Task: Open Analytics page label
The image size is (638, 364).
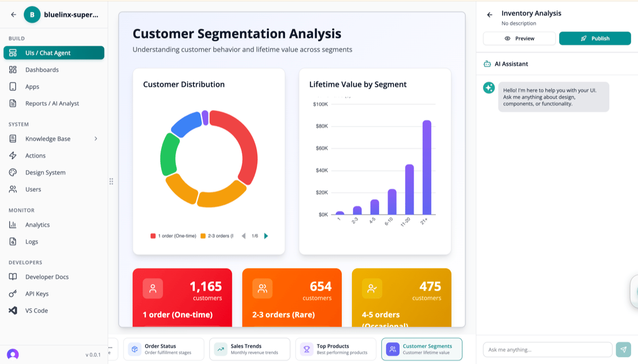Action: coord(37,225)
